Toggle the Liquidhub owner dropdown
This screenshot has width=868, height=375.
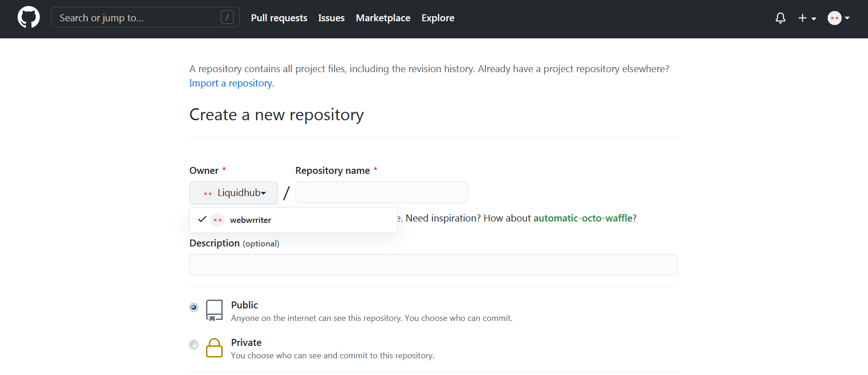[x=233, y=193]
